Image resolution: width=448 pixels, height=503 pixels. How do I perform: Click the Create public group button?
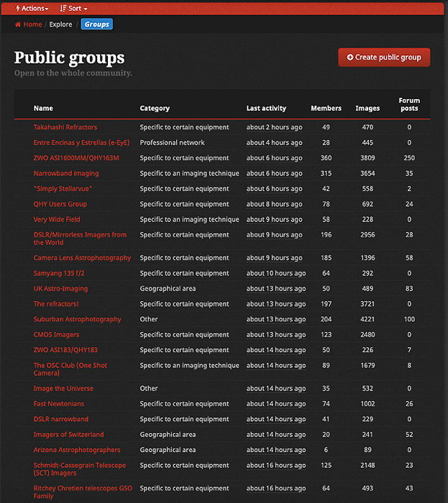(384, 57)
